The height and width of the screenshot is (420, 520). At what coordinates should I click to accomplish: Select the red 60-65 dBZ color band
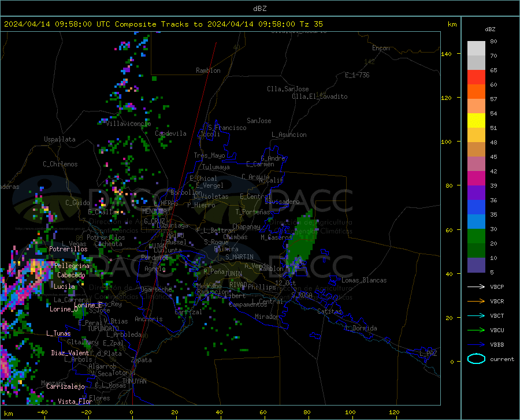click(x=476, y=77)
